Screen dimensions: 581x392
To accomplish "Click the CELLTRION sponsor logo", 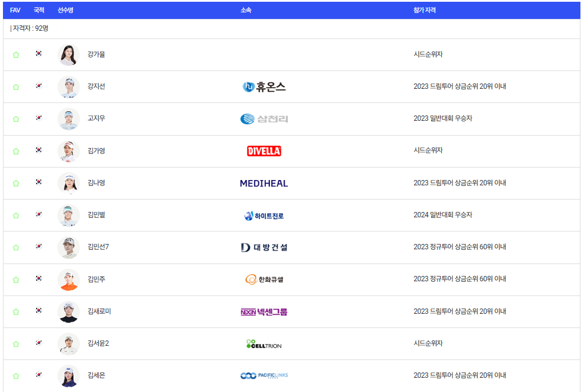I will click(x=264, y=344).
